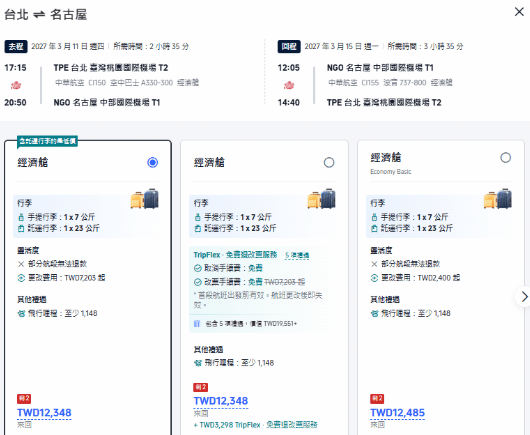Image resolution: width=530 pixels, height=435 pixels.
Task: Click the 2027年3月15日 return date text
Action: click(341, 47)
